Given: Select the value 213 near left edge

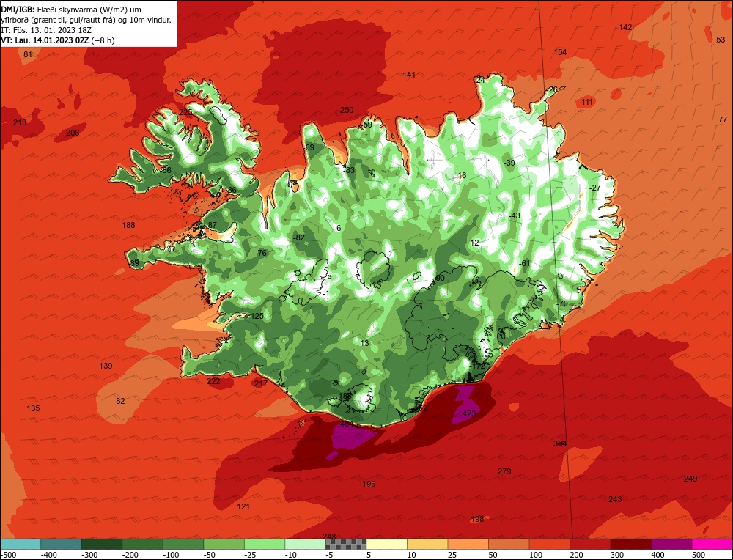Looking at the screenshot, I should point(20,122).
